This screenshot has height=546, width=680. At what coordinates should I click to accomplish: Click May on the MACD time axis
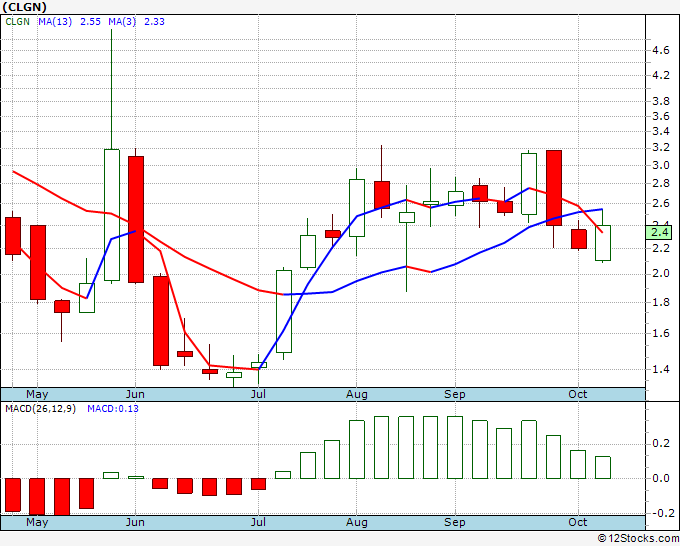point(37,522)
